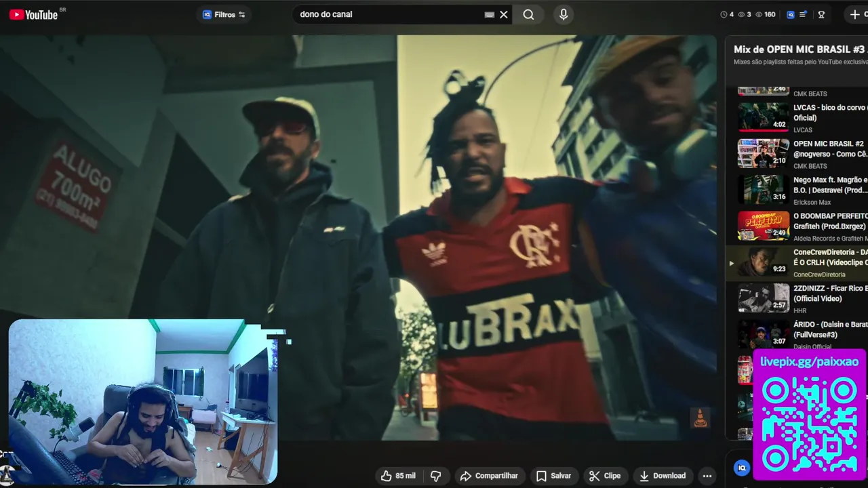
Task: Open 'Nego Max ft. Magrão' playlist entry
Action: point(830,185)
